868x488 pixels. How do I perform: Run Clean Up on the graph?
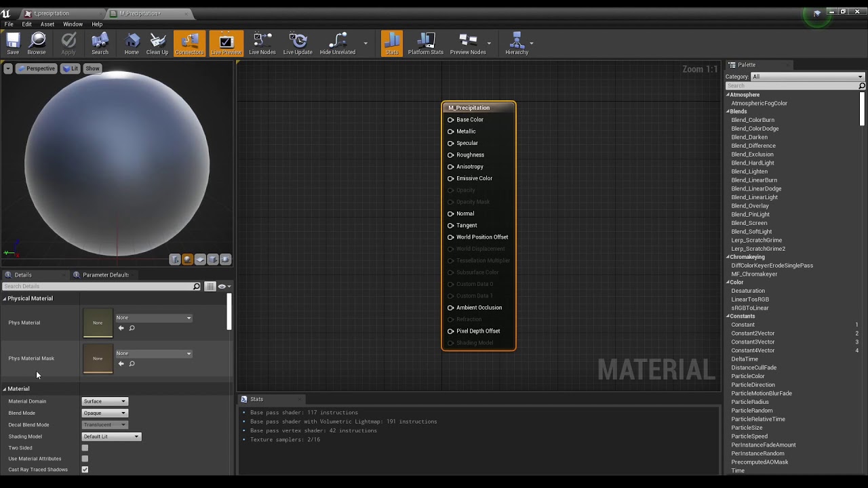(x=157, y=43)
